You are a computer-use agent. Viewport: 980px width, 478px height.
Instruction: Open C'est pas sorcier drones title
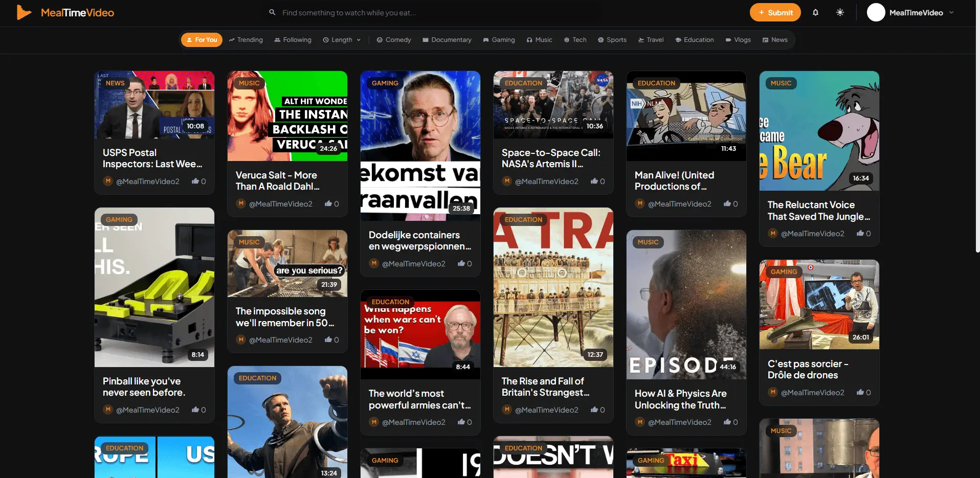pos(808,370)
